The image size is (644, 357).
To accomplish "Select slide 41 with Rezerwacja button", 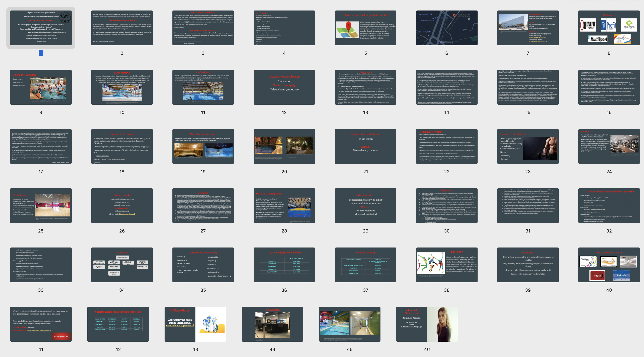I will pyautogui.click(x=41, y=324).
